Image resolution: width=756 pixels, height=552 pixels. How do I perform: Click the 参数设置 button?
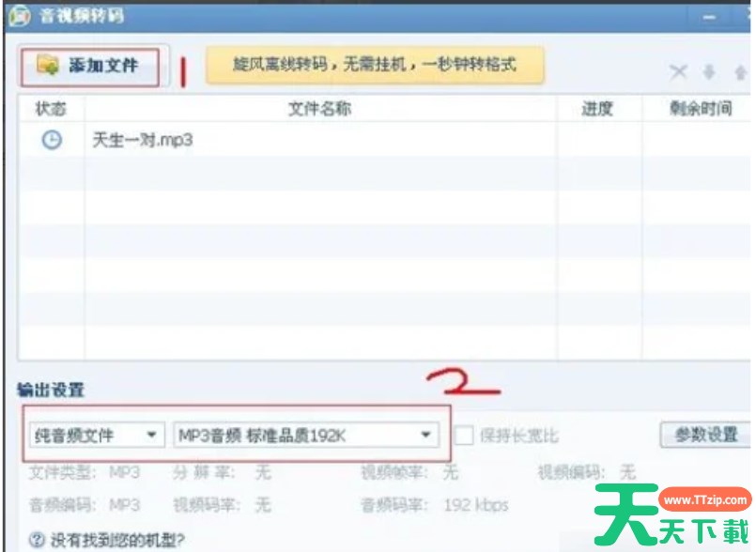pyautogui.click(x=705, y=435)
